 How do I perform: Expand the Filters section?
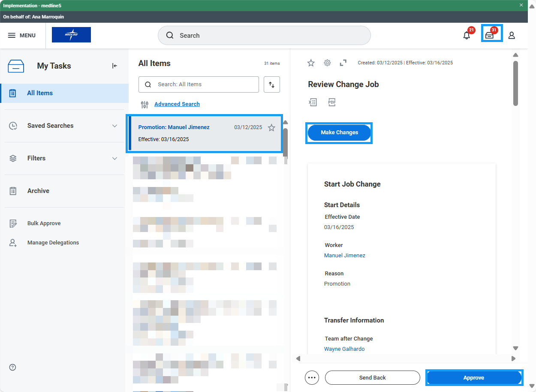click(x=114, y=158)
